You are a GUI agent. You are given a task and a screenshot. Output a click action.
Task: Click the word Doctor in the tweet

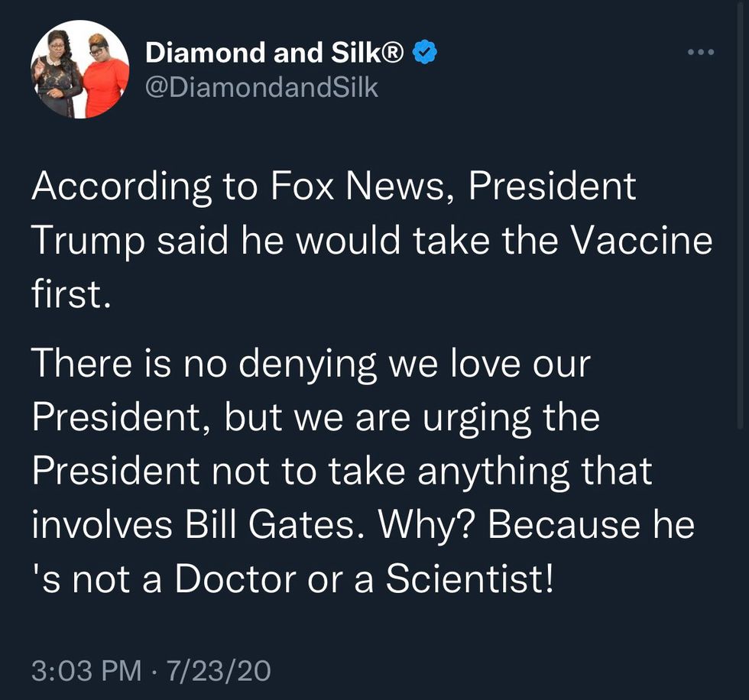click(x=235, y=578)
